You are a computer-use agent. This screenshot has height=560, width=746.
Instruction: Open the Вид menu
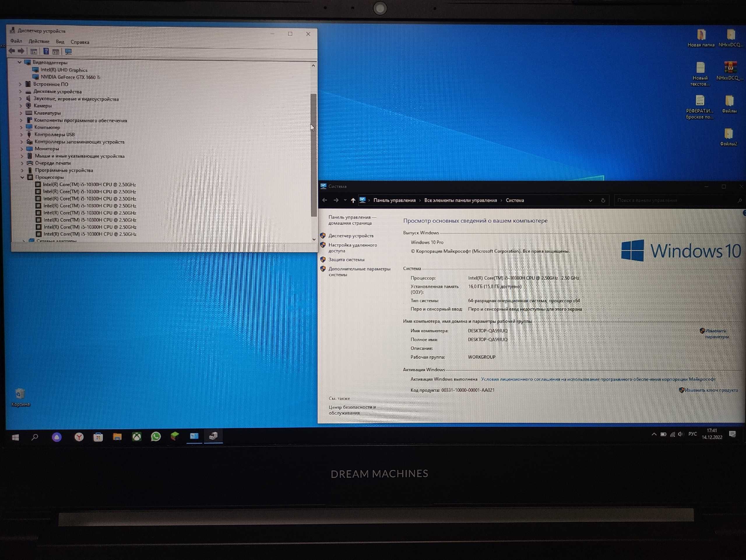(x=60, y=42)
